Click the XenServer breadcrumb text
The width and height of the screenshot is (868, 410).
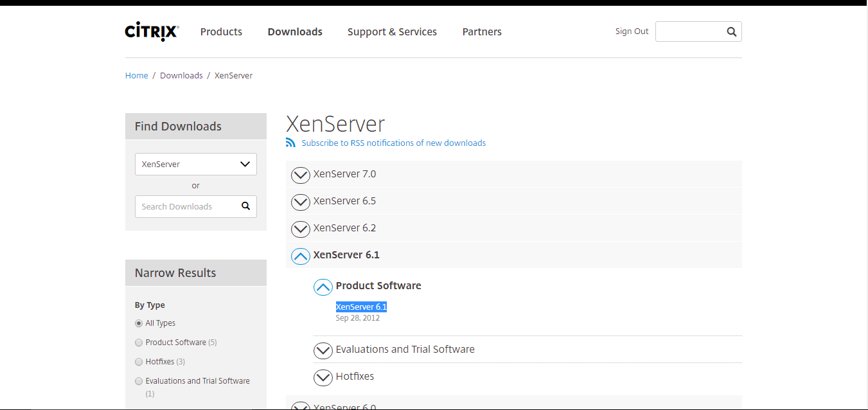click(x=233, y=75)
